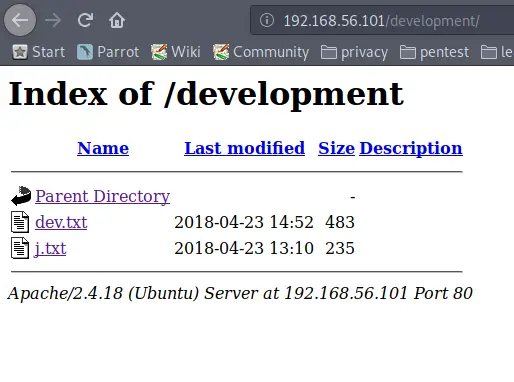Image resolution: width=514 pixels, height=382 pixels.
Task: Open the dev.txt file link
Action: click(61, 222)
